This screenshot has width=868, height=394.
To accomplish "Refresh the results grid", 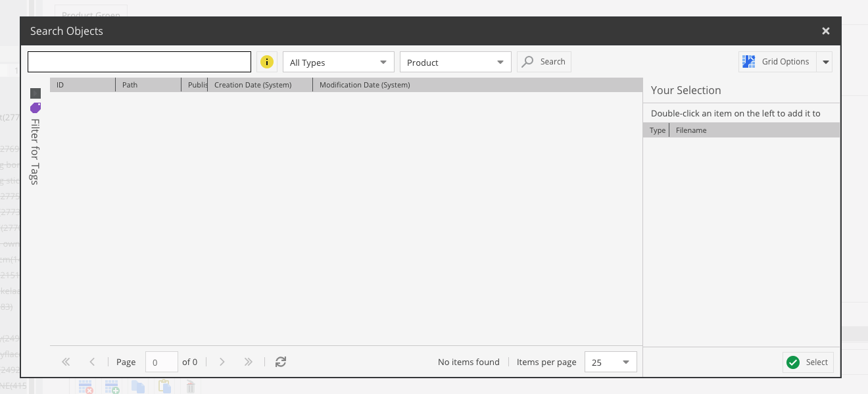I will [x=281, y=362].
